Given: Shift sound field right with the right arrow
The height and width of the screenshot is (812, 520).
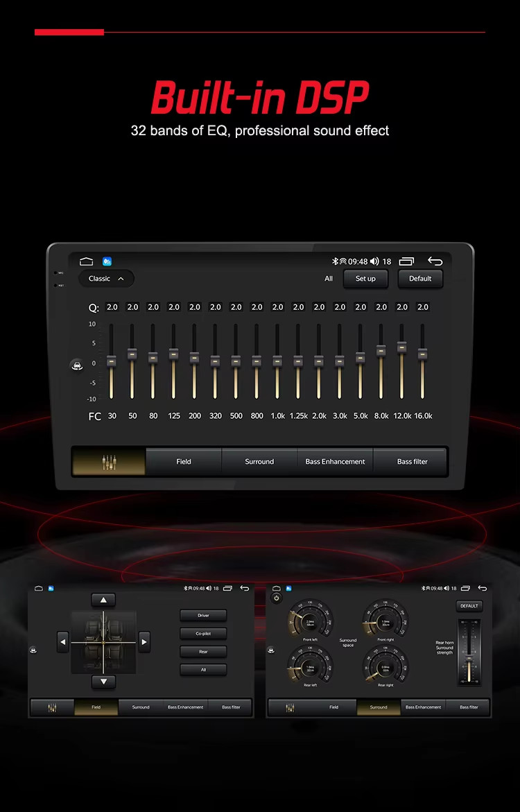Looking at the screenshot, I should [x=144, y=641].
